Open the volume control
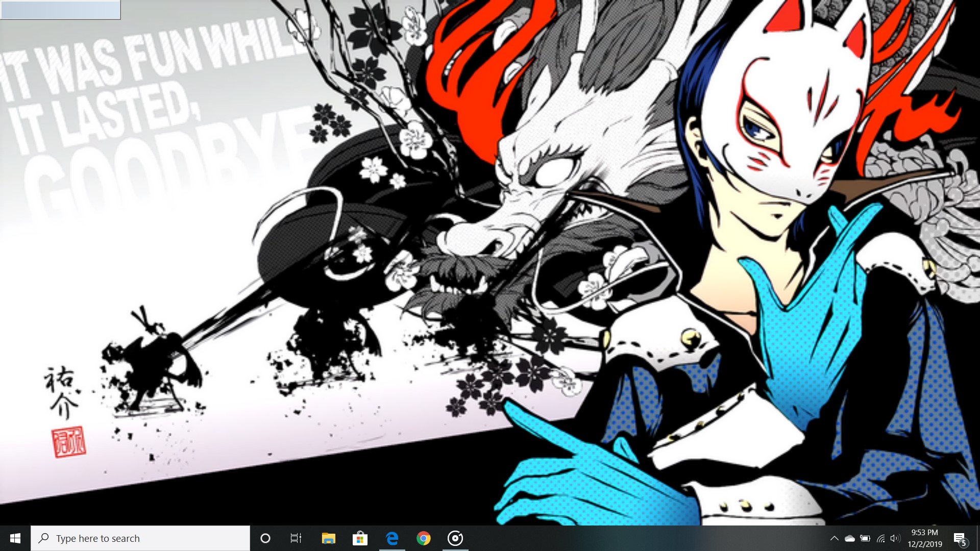Screen dimensions: 980x551 pos(895,538)
